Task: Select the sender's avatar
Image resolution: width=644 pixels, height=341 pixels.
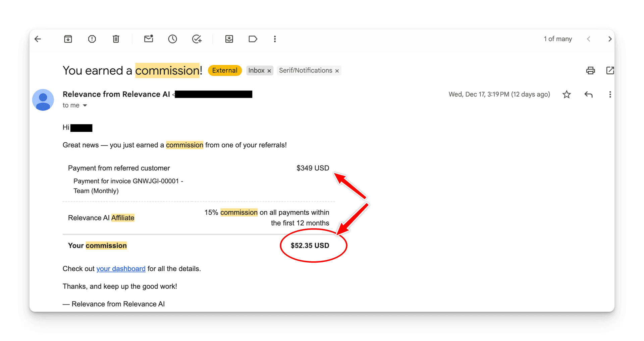Action: (43, 99)
